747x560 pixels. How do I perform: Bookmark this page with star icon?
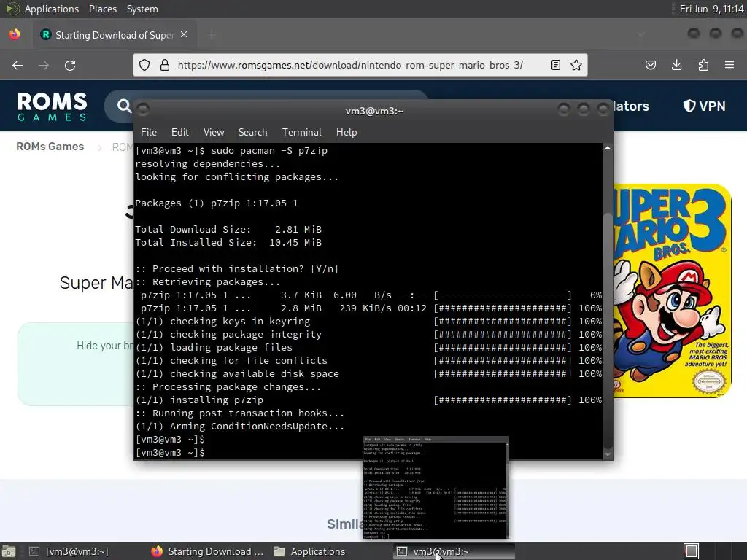[x=576, y=65]
